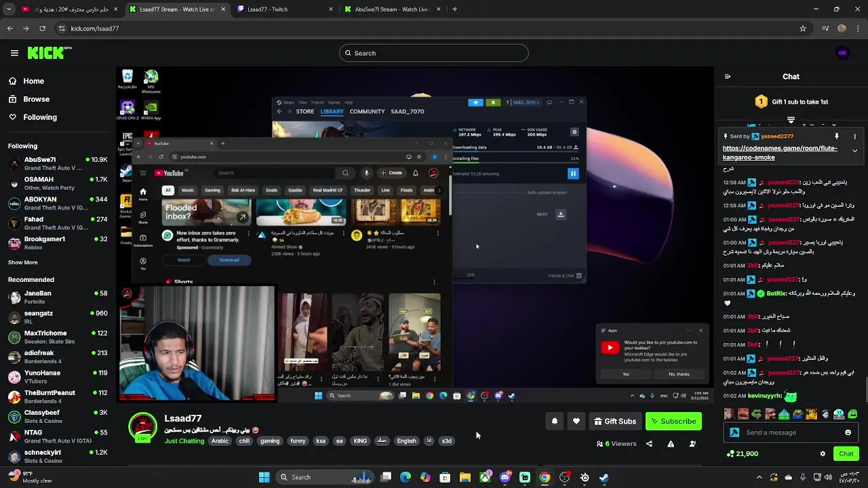Click Windows taskbar Search box

tap(325, 477)
